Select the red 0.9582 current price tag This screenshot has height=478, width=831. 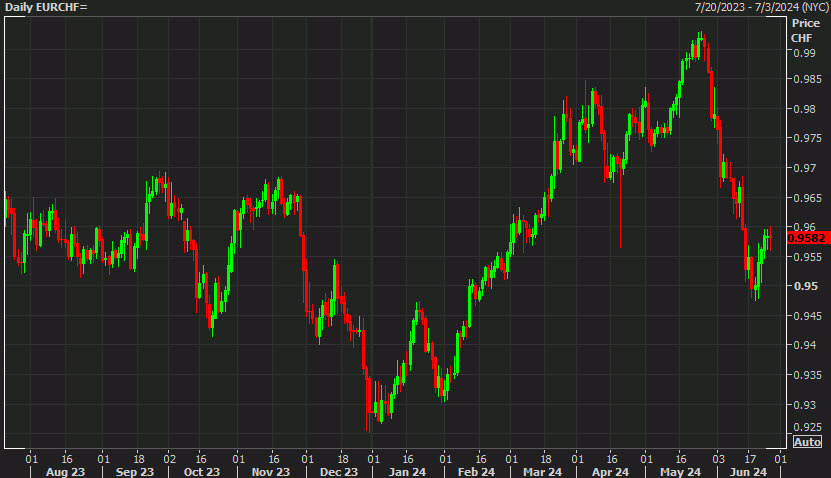[808, 238]
